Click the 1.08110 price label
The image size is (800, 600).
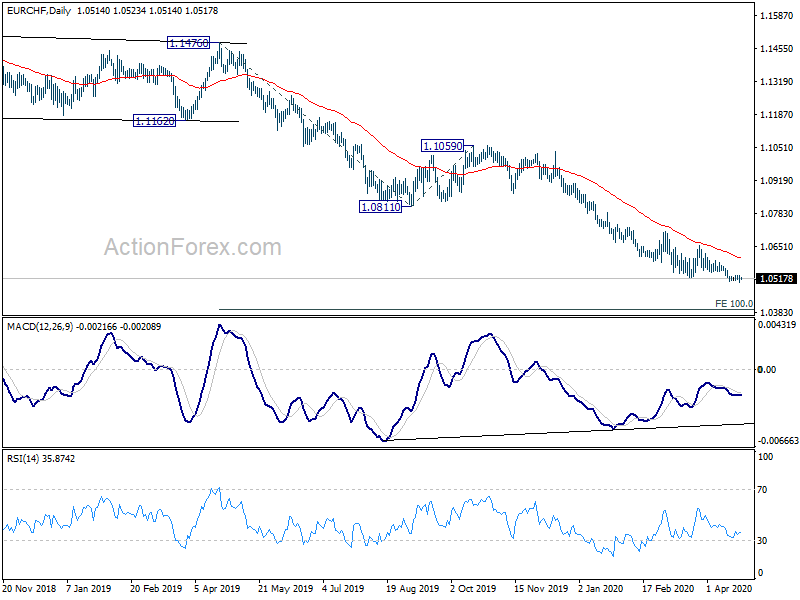click(380, 207)
